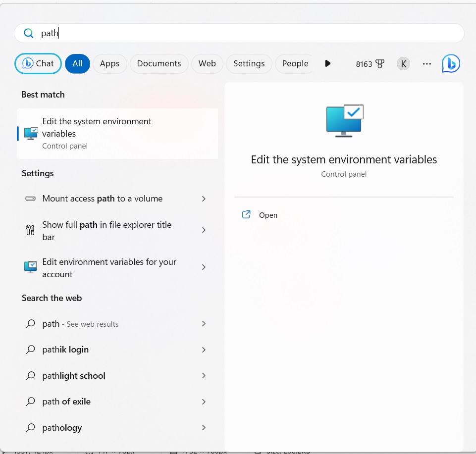Image resolution: width=476 pixels, height=454 pixels.
Task: Click the 'Control panel' subtitle in the preview pane
Action: click(x=344, y=174)
